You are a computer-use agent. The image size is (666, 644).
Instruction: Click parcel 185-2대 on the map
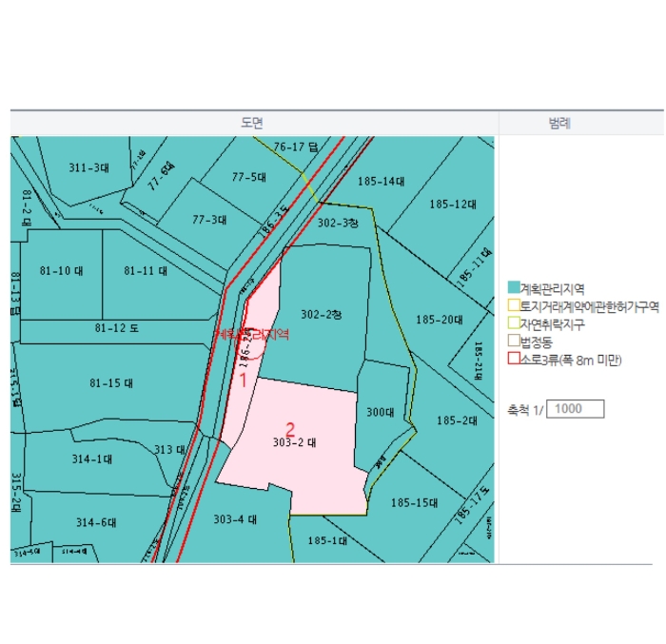(455, 420)
